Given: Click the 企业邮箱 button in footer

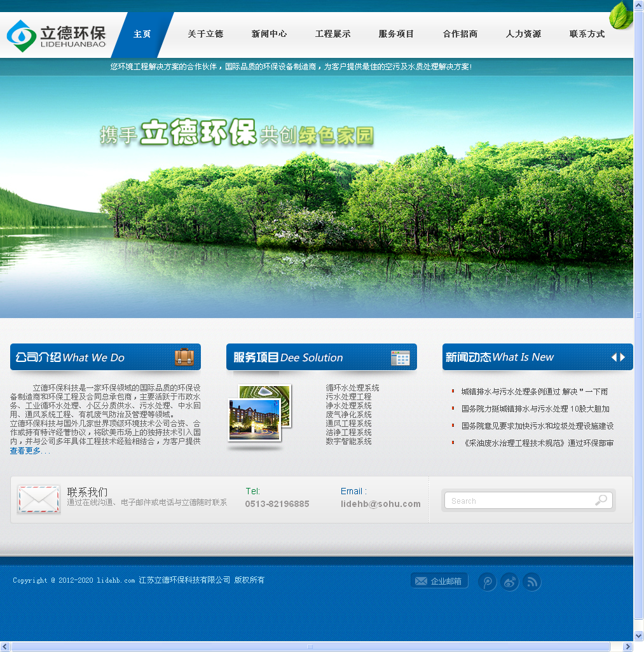Looking at the screenshot, I should [x=439, y=580].
